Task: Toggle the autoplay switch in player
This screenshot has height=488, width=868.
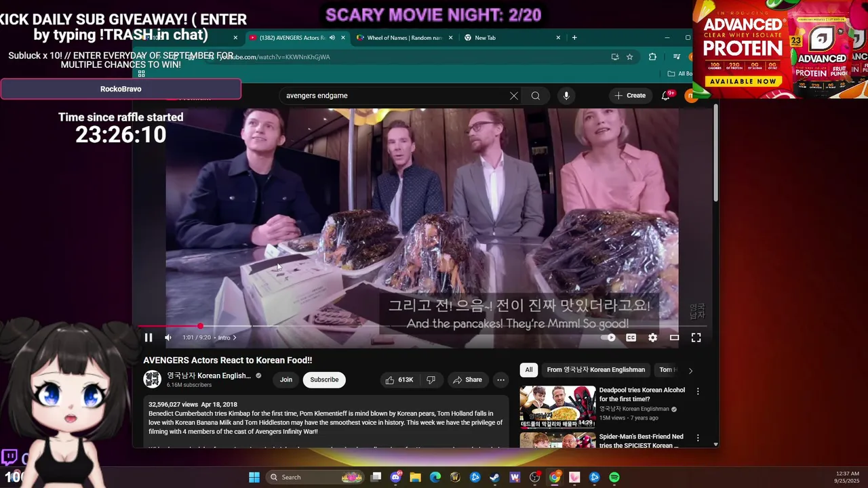Action: click(x=608, y=338)
